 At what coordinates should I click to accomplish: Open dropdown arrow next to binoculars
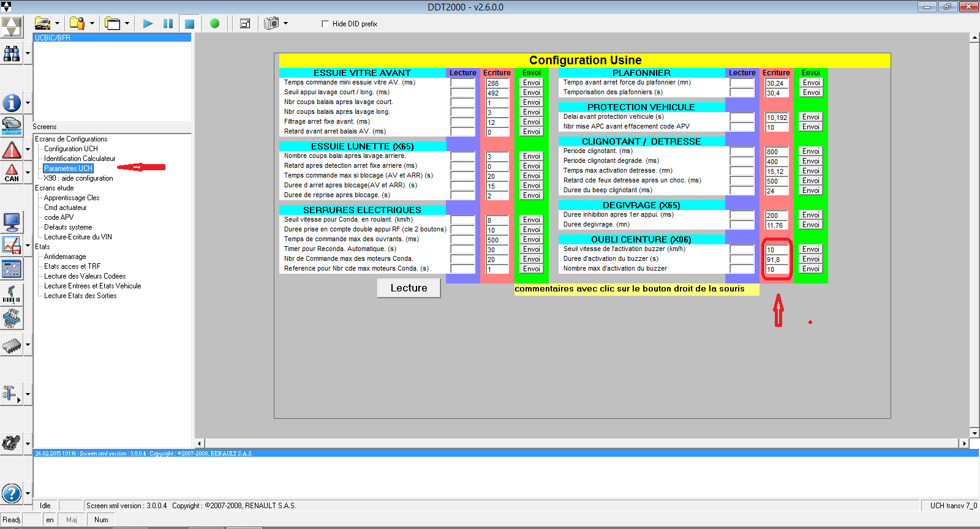[28, 54]
